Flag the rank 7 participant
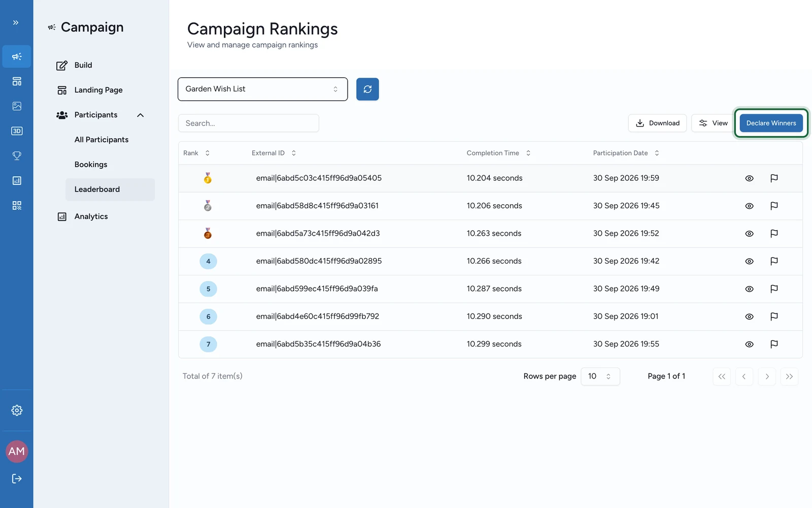 pos(774,344)
